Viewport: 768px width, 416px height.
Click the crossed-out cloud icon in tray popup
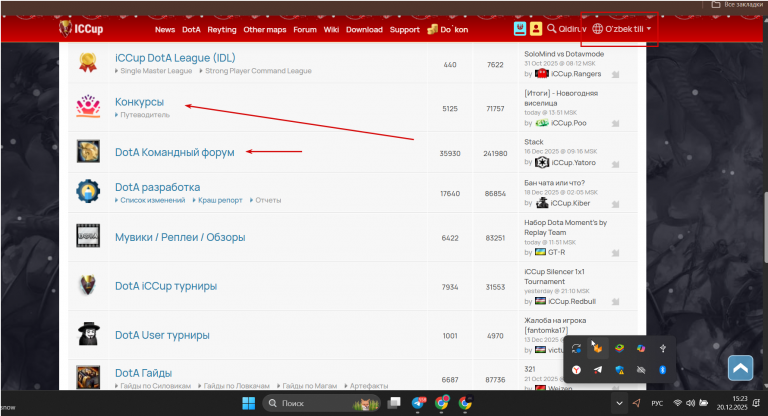tap(641, 370)
